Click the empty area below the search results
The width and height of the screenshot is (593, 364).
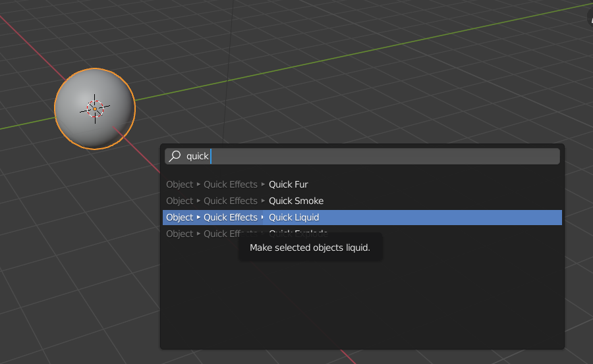click(x=362, y=303)
